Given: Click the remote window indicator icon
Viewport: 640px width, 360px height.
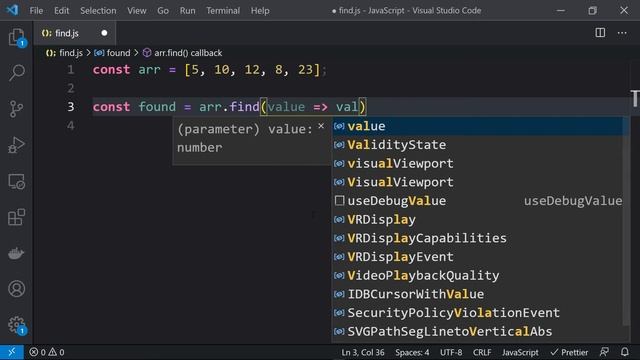Looking at the screenshot, I should coord(11,352).
